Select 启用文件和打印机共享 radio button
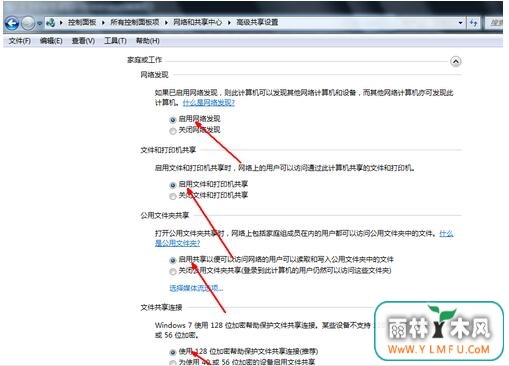The image size is (509, 366). (x=173, y=185)
